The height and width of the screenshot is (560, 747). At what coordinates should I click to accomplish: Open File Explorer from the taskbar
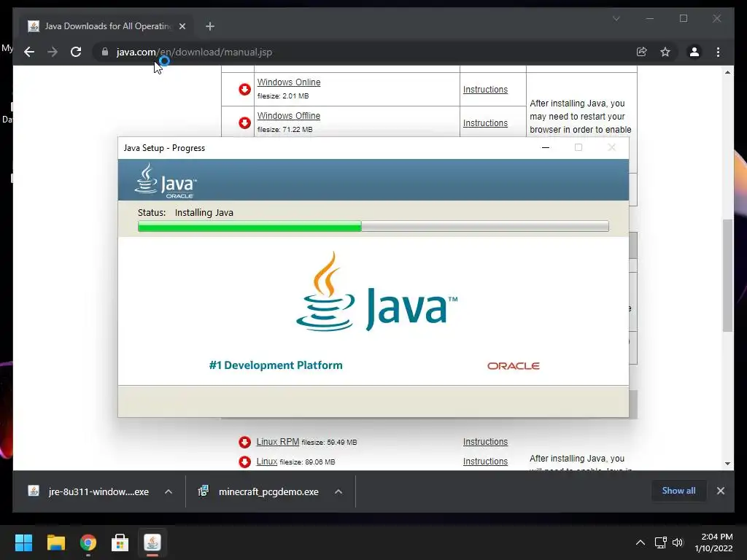55,542
